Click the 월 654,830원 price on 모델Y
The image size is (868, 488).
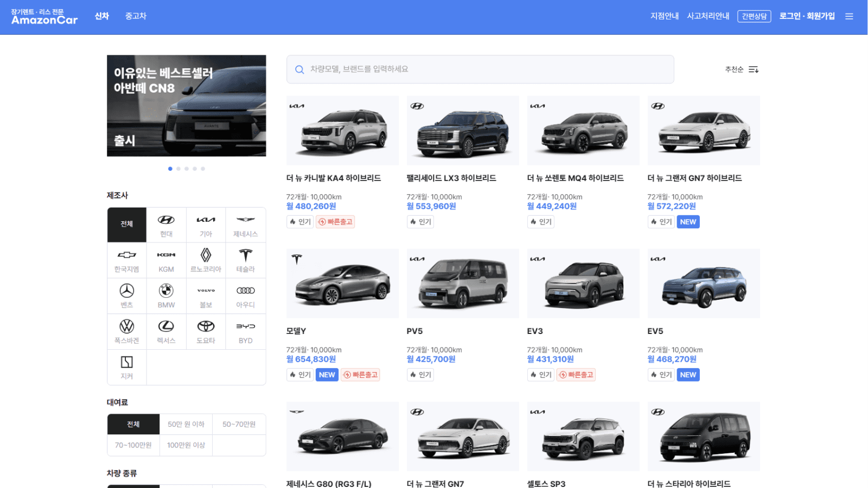(x=311, y=359)
